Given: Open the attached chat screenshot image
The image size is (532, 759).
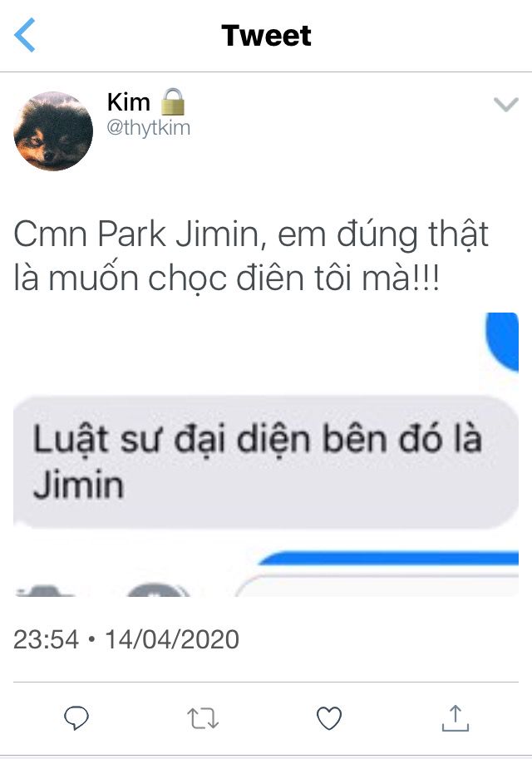Looking at the screenshot, I should click(x=266, y=454).
